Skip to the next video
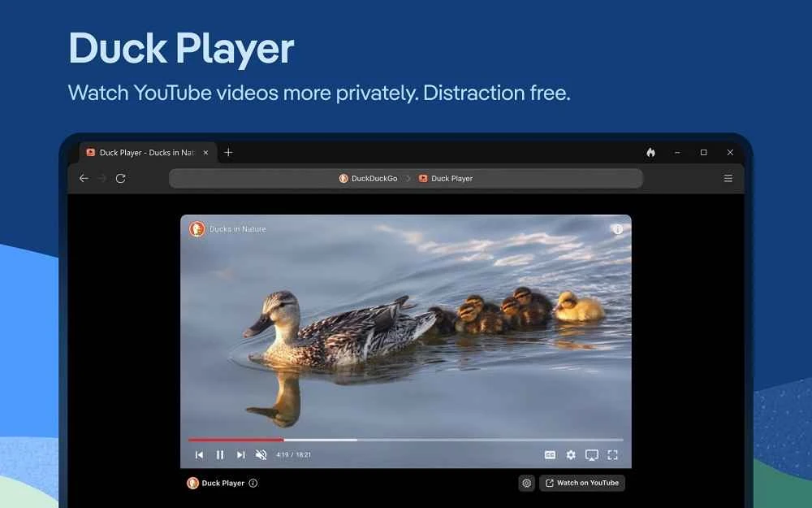The width and height of the screenshot is (812, 508). [x=241, y=454]
